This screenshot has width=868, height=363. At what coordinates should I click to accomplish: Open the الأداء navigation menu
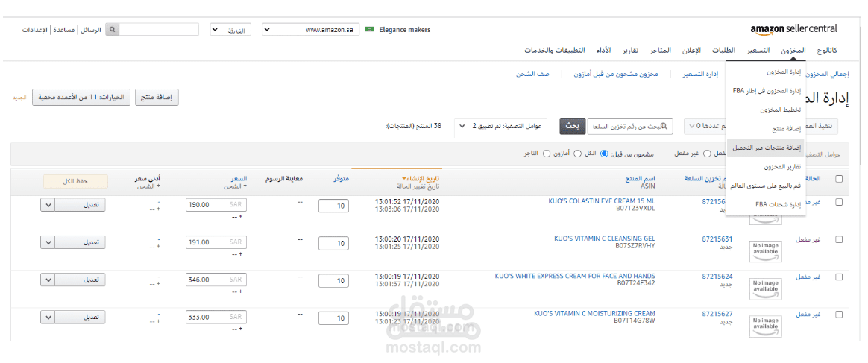point(603,51)
